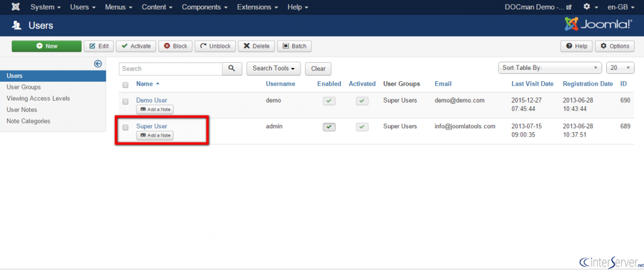Sort table by Enabled column
Screen dimensions: 644x270
pos(329,84)
